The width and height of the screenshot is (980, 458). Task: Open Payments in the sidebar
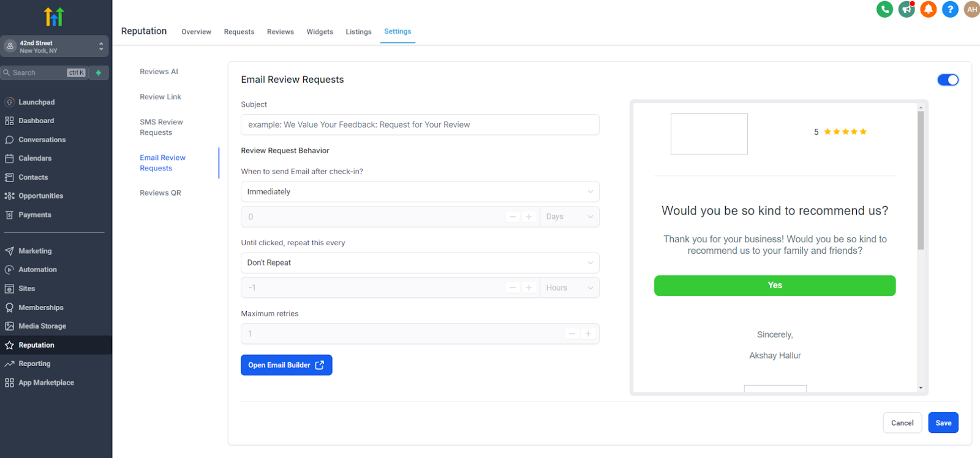click(34, 215)
